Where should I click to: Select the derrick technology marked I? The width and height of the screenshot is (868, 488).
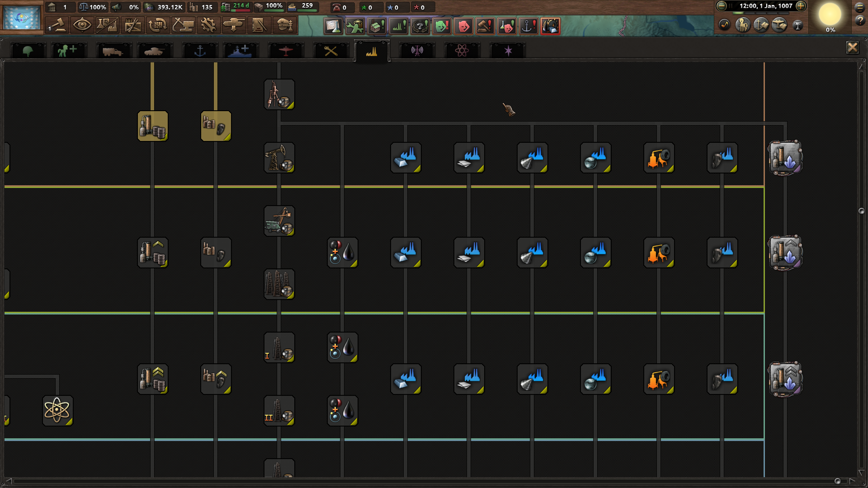pos(279,347)
